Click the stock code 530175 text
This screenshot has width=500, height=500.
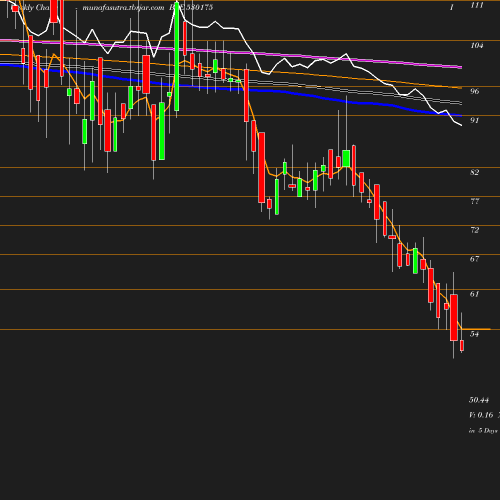pos(199,7)
